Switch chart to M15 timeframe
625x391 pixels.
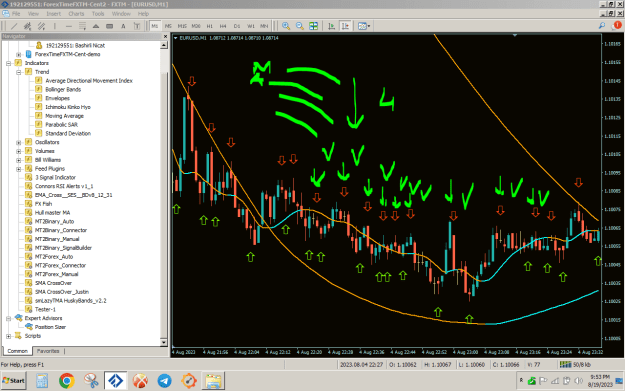182,26
